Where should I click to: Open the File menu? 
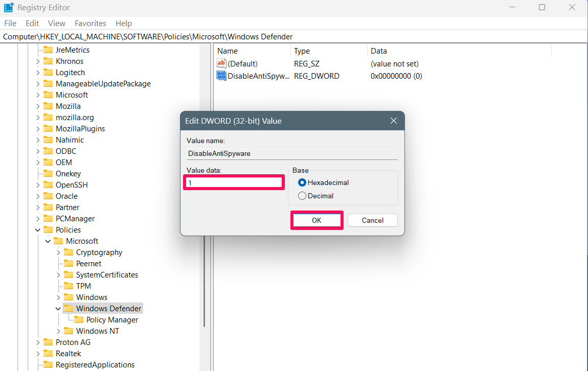[10, 23]
